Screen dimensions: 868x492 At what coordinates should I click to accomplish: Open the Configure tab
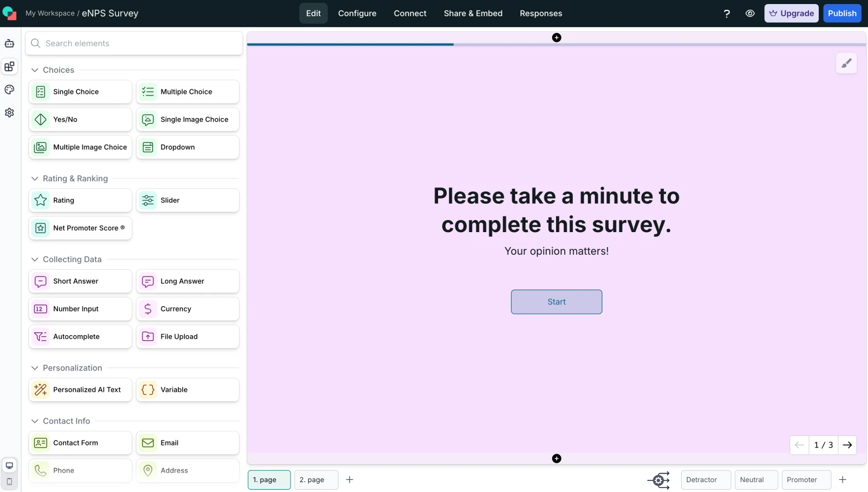(x=357, y=13)
